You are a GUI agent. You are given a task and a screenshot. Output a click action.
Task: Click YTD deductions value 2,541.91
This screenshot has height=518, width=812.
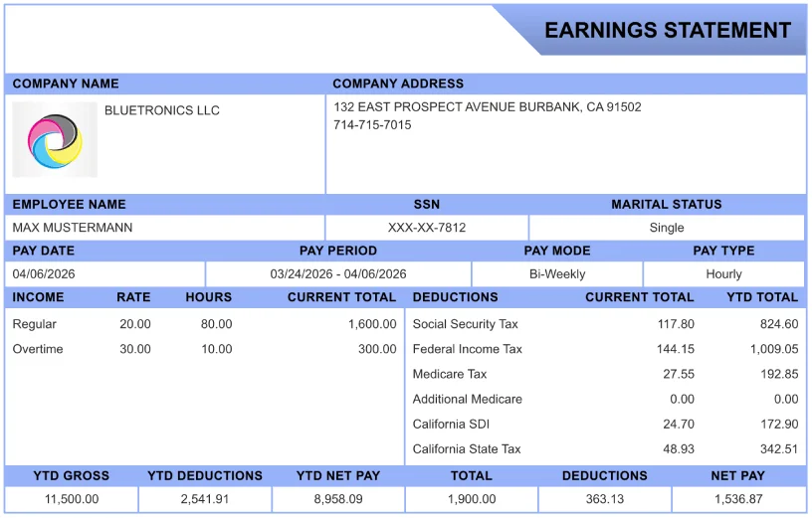tap(205, 499)
